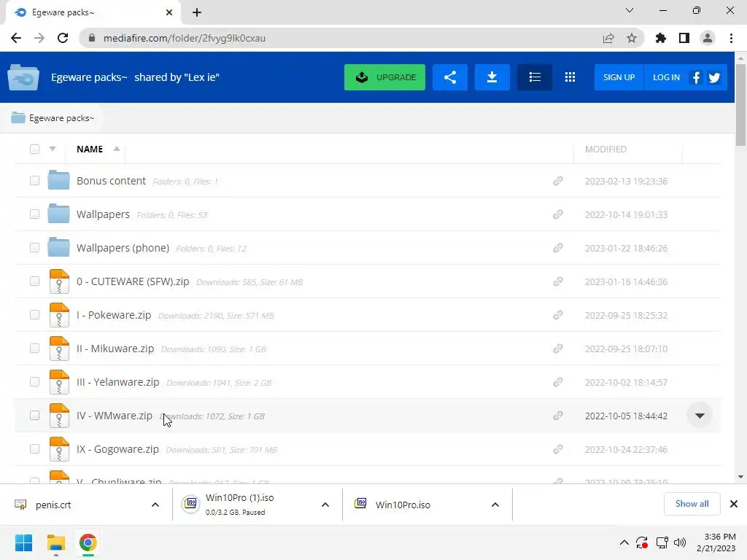This screenshot has height=560, width=747.
Task: Check the Wallpapers (phone) row checkbox
Action: (34, 248)
